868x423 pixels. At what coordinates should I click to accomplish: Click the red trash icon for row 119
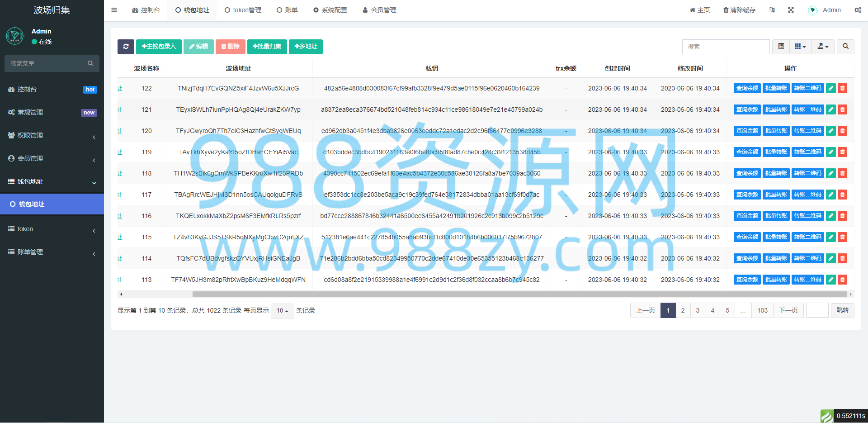point(842,152)
